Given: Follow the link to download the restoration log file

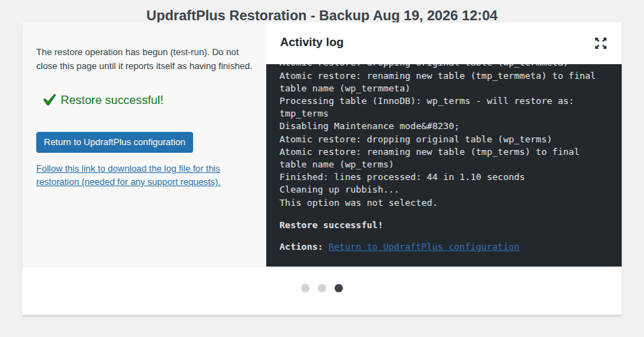Looking at the screenshot, I should [x=128, y=175].
